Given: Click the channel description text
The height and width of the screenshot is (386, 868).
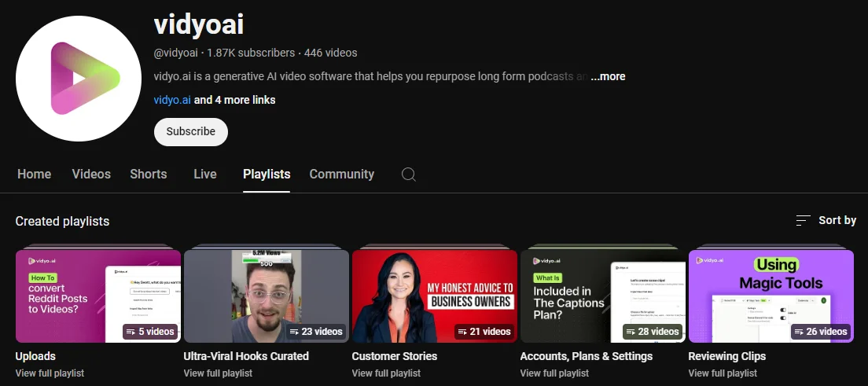Looking at the screenshot, I should pos(371,76).
